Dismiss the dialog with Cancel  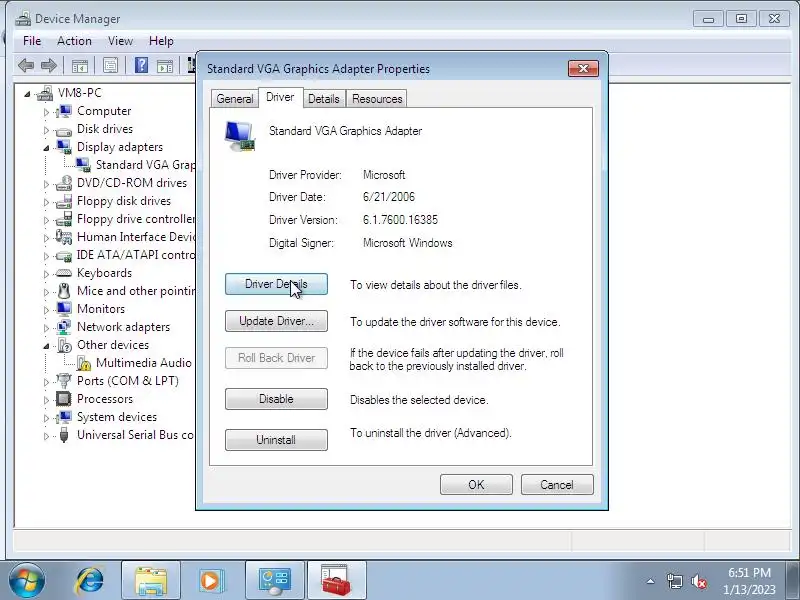pos(557,485)
